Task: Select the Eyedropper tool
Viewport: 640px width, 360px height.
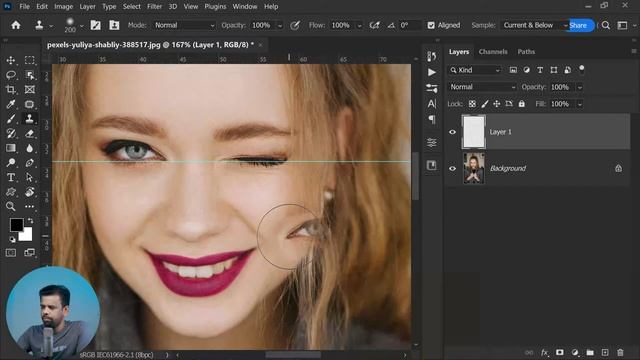Action: (11, 104)
